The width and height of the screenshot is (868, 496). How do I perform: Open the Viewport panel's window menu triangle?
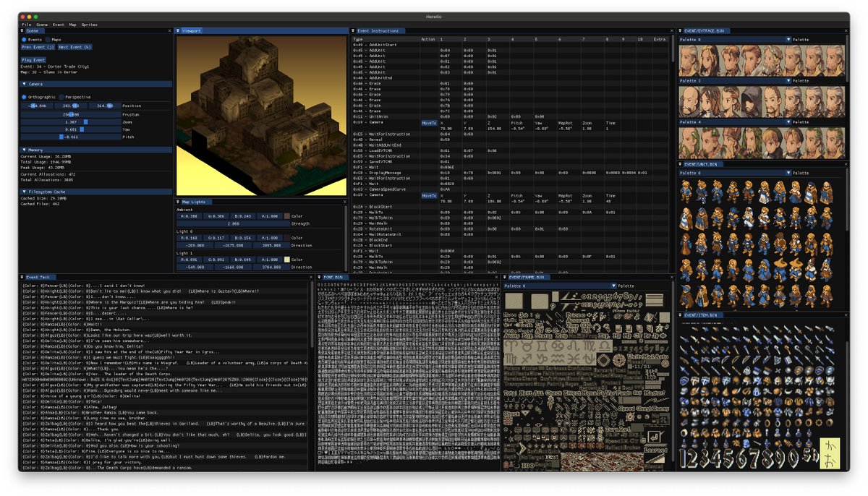point(179,30)
